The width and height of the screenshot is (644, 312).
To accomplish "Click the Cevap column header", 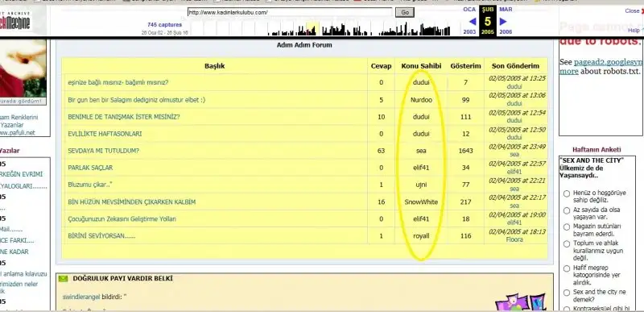I will coord(381,66).
